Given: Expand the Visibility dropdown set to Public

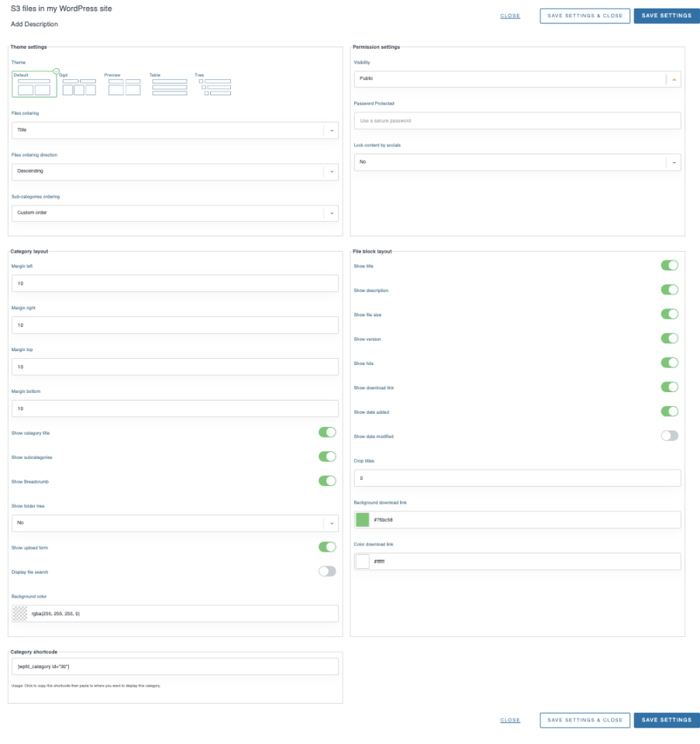Looking at the screenshot, I should pyautogui.click(x=517, y=79).
